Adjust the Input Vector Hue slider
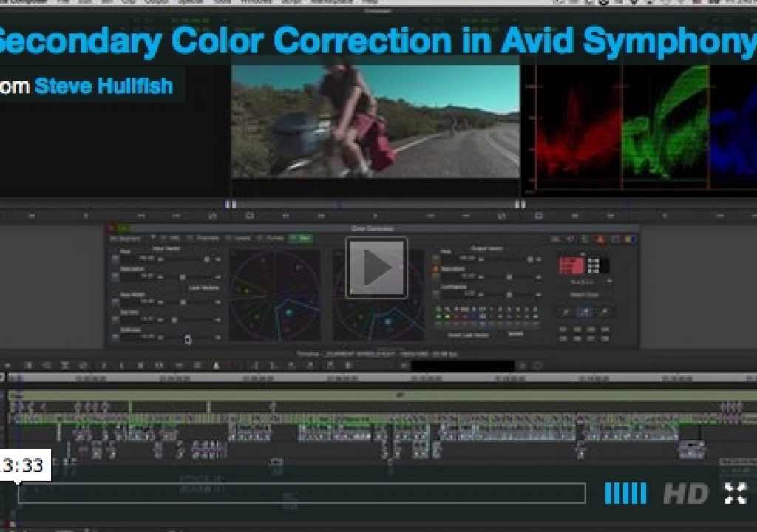Screen dimensions: 757x532 (x=189, y=259)
